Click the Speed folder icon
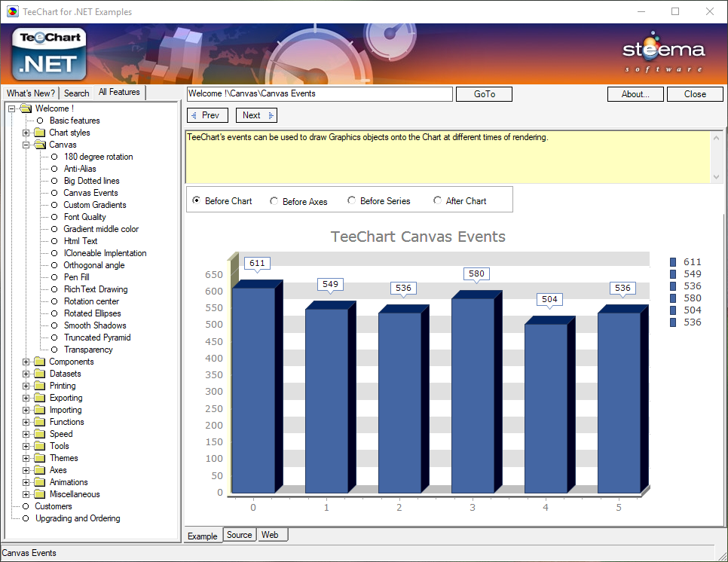This screenshot has height=562, width=728. (40, 434)
